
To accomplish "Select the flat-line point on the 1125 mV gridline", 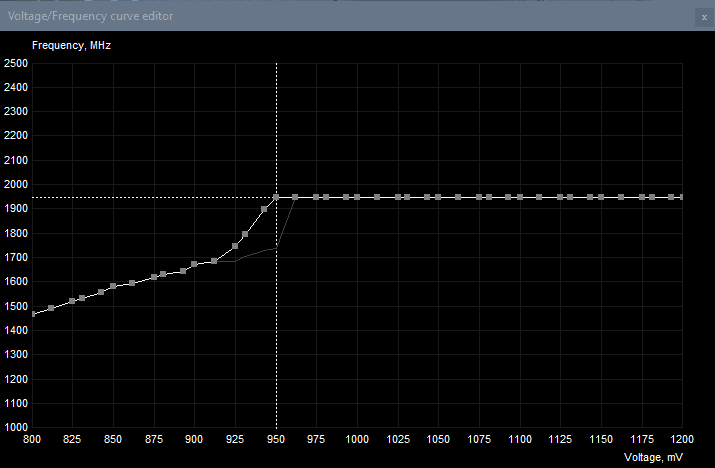I will tap(560, 197).
